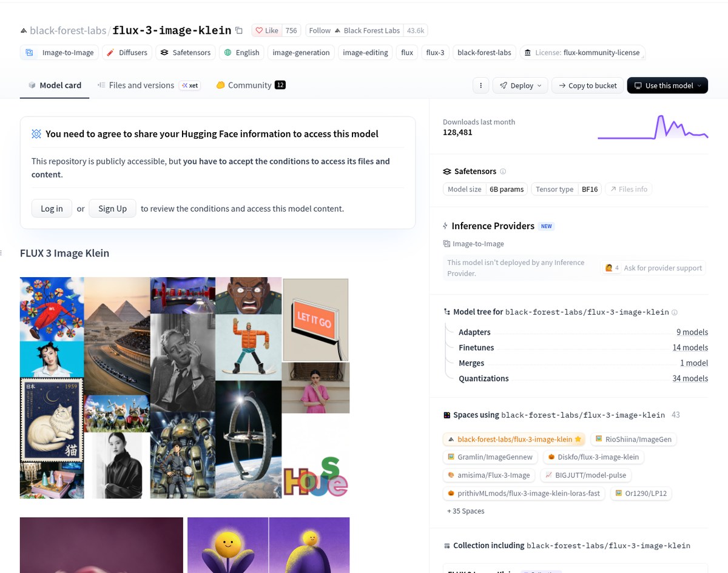
Task: Copy the model name with the copy icon
Action: (x=239, y=30)
